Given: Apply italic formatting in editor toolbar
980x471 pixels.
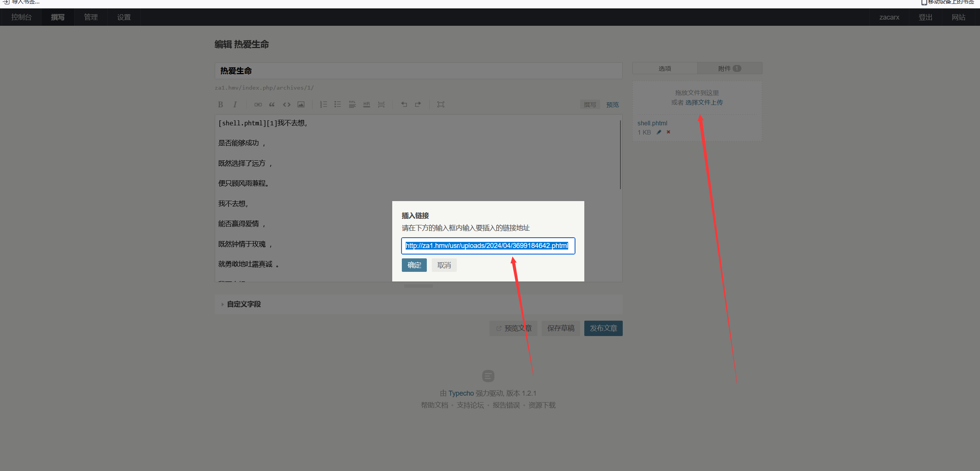Looking at the screenshot, I should click(x=235, y=105).
